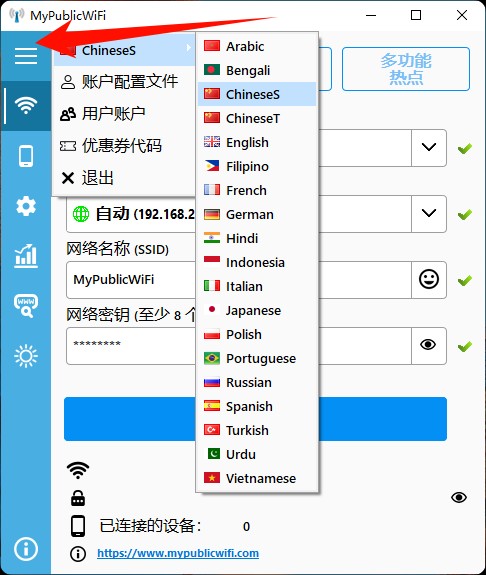Select Bengali language
The height and width of the screenshot is (575, 486).
(257, 70)
